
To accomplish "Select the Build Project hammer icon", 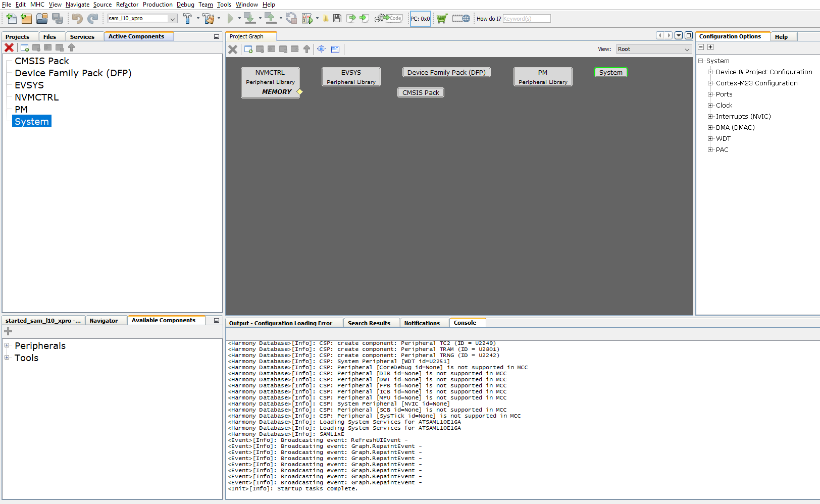I will (188, 18).
